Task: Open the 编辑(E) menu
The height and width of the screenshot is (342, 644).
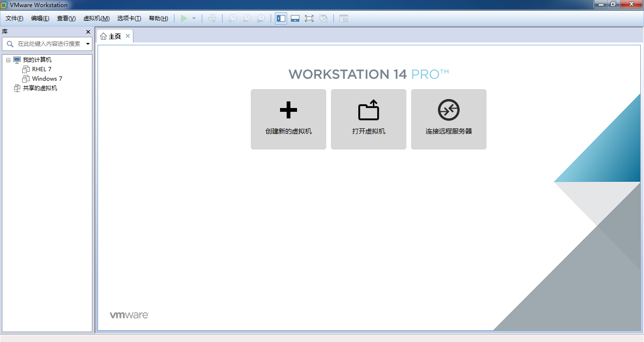Action: tap(40, 18)
